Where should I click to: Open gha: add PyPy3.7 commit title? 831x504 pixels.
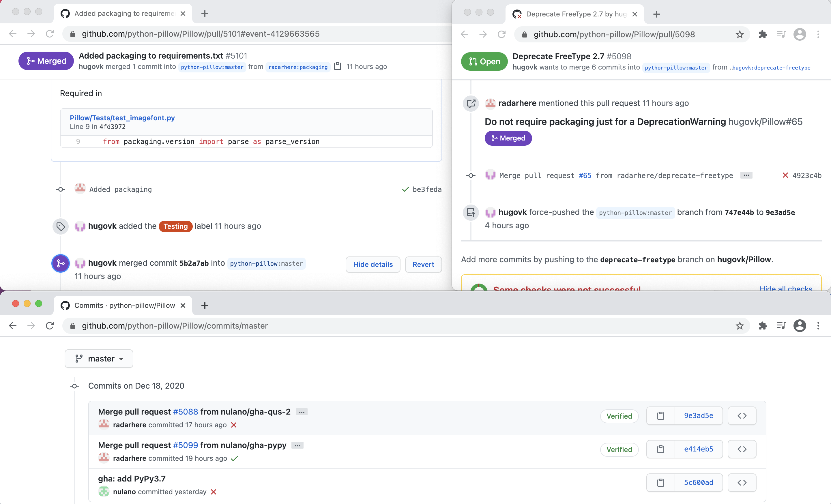[x=132, y=478]
